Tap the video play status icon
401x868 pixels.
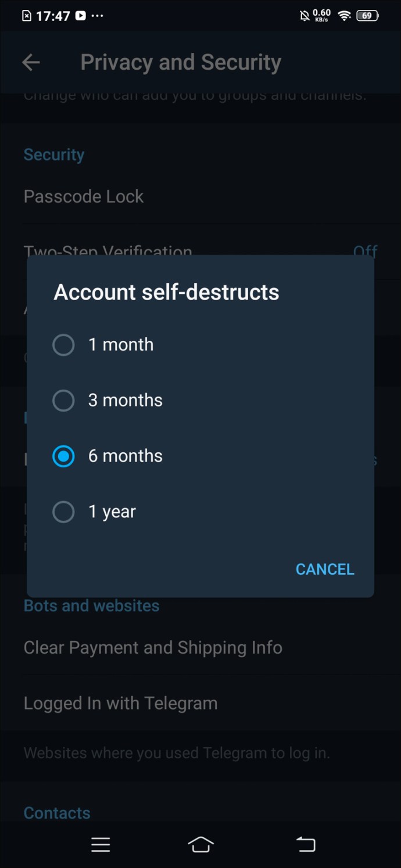(81, 16)
